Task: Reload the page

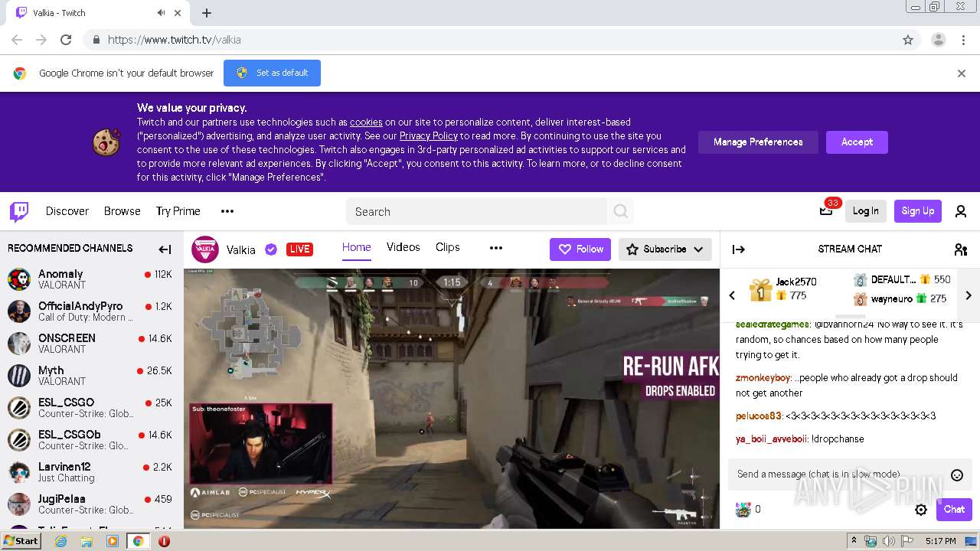Action: point(66,40)
